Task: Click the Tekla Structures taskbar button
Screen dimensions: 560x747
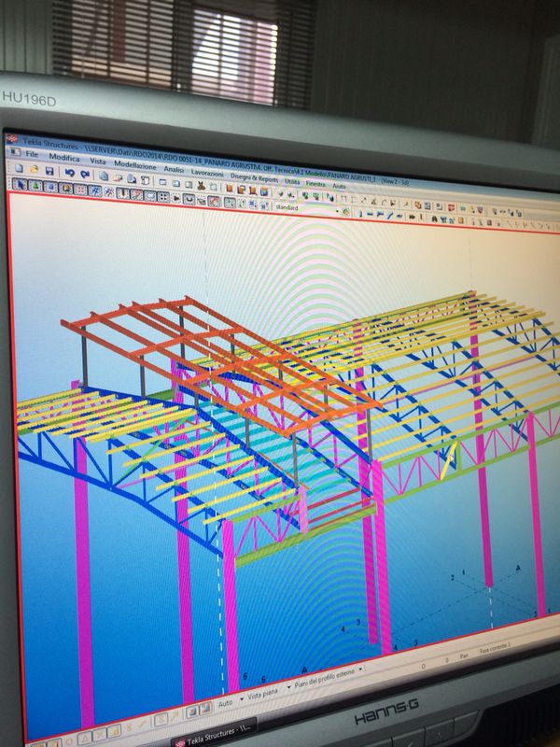Action: click(214, 734)
